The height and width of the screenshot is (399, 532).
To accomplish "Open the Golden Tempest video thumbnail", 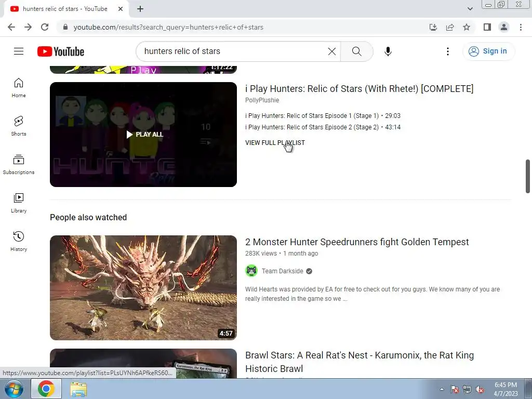I will (x=143, y=288).
